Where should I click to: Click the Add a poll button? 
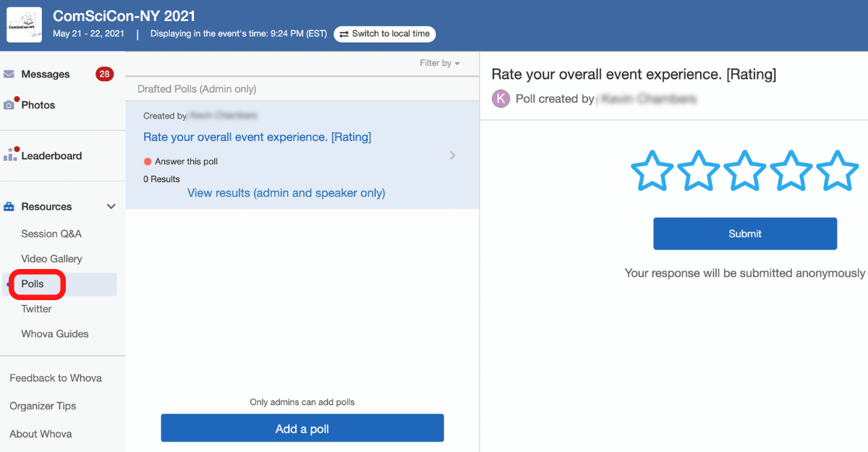click(302, 429)
